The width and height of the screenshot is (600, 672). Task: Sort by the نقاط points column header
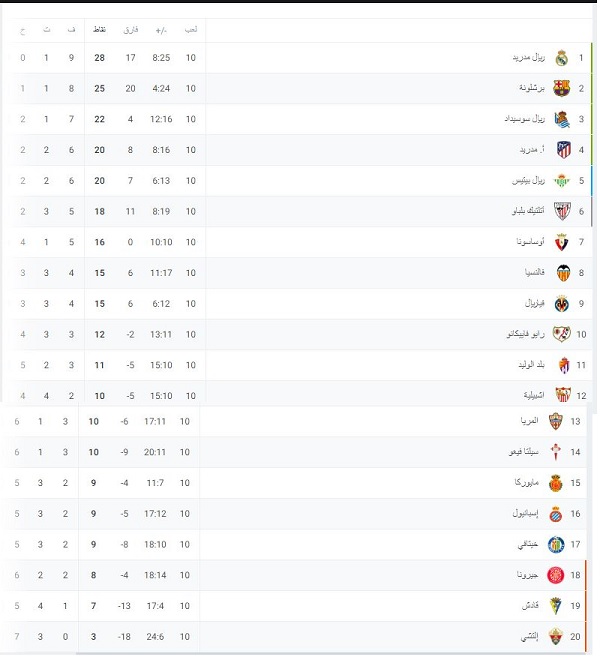(x=99, y=30)
